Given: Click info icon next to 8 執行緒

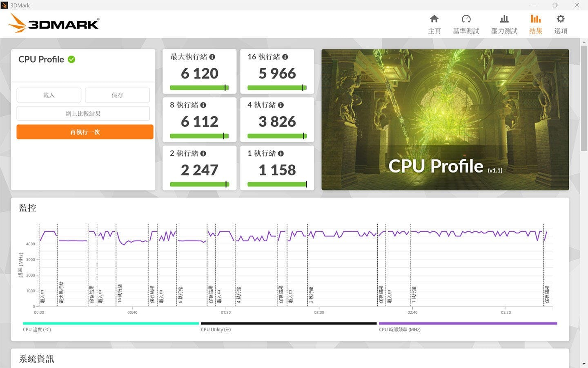Looking at the screenshot, I should pyautogui.click(x=203, y=105).
